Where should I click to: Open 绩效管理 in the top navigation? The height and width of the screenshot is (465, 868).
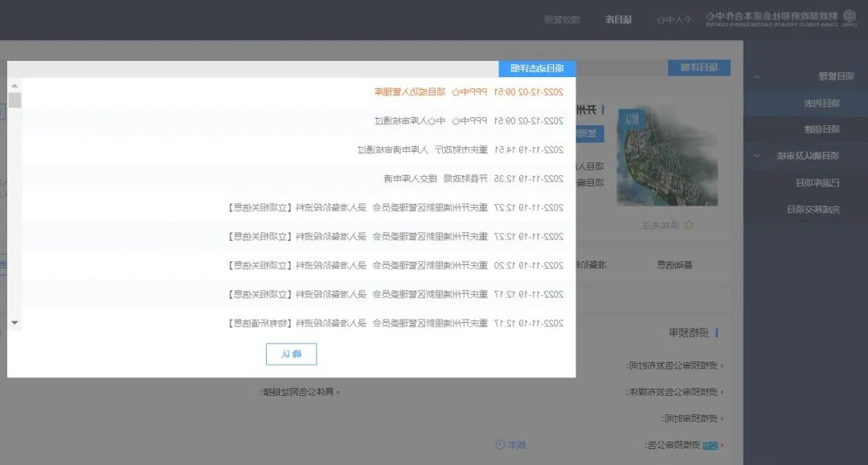pyautogui.click(x=562, y=20)
